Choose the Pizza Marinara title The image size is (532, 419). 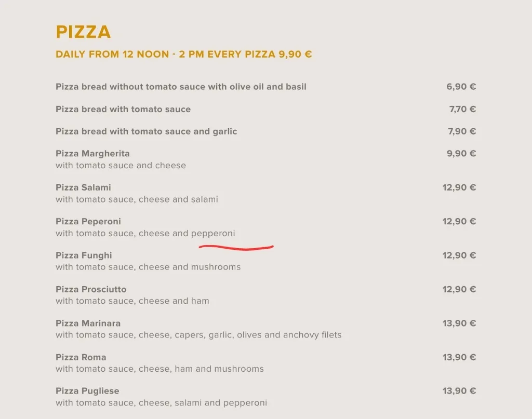(x=88, y=323)
